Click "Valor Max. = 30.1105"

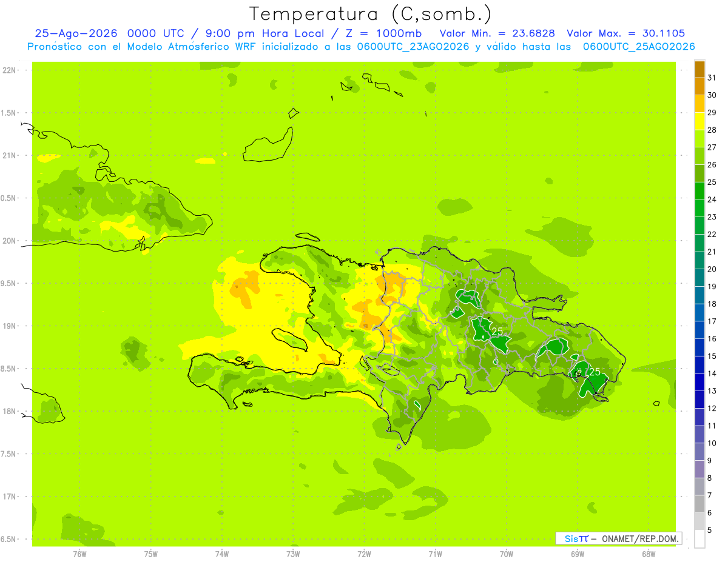pyautogui.click(x=625, y=33)
